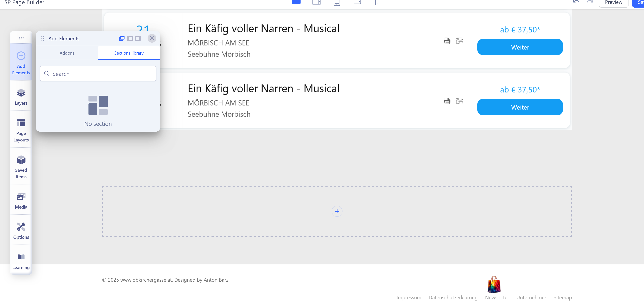Image resolution: width=644 pixels, height=306 pixels.
Task: Click the Search field in Add Elements
Action: point(98,73)
